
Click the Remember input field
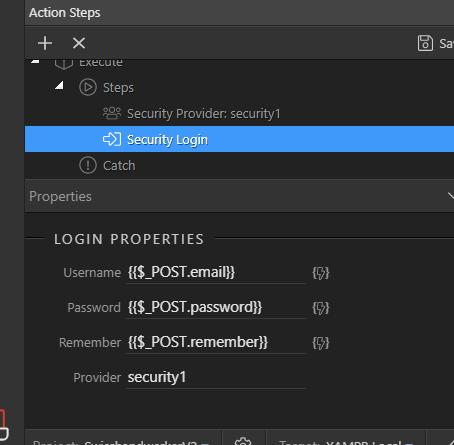[216, 343]
